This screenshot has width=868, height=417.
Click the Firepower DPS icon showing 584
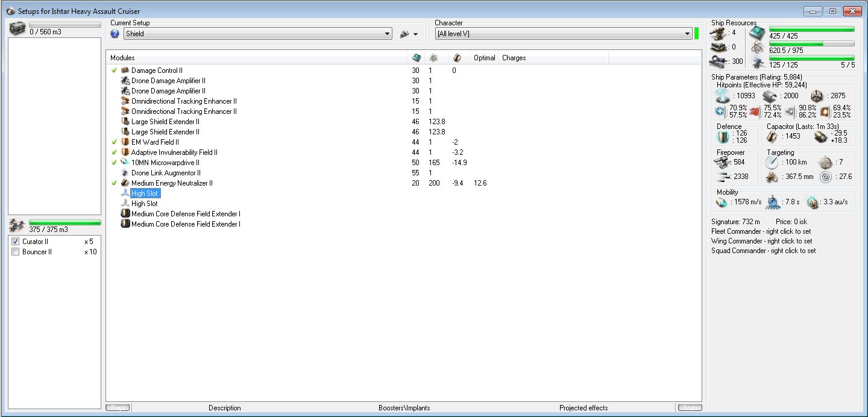click(x=722, y=162)
